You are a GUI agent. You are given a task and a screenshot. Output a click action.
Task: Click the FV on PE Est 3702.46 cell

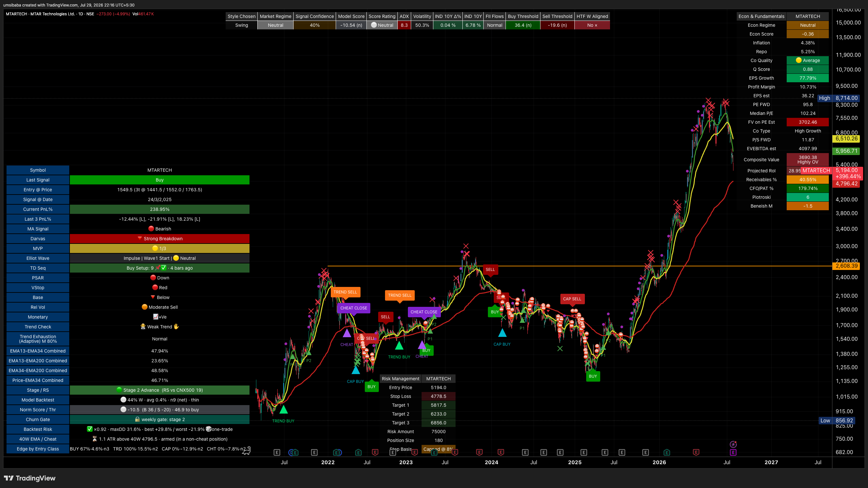click(x=808, y=122)
